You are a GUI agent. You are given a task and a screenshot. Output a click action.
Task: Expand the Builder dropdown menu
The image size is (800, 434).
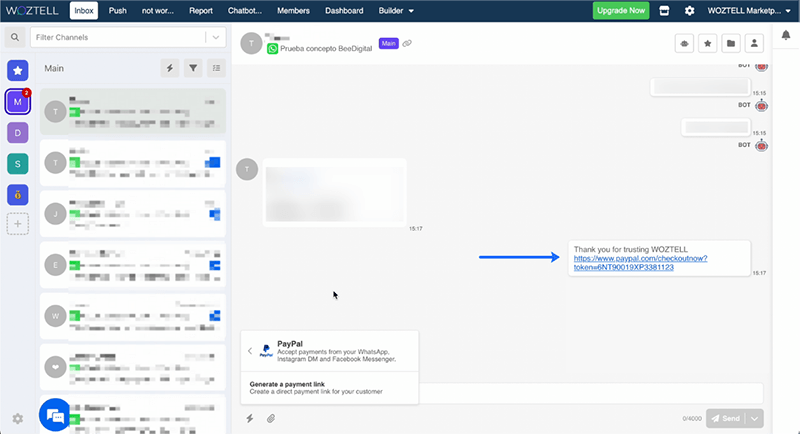click(x=396, y=11)
